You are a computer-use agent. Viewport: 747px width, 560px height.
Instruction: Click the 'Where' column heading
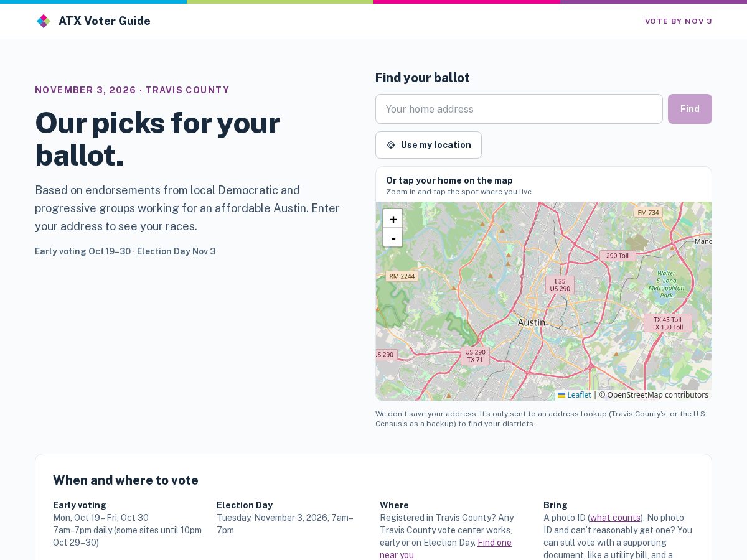coord(394,505)
